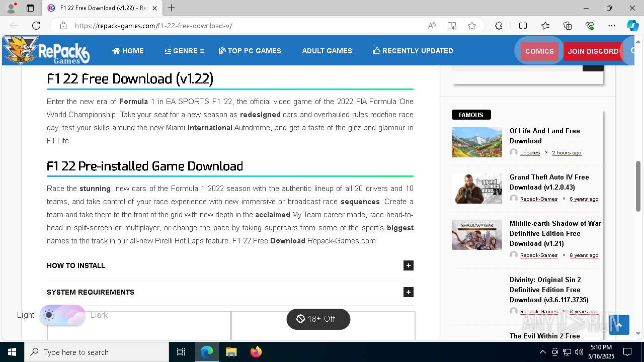Click the website search magnifier icon
This screenshot has width=644, height=362.
pyautogui.click(x=634, y=51)
